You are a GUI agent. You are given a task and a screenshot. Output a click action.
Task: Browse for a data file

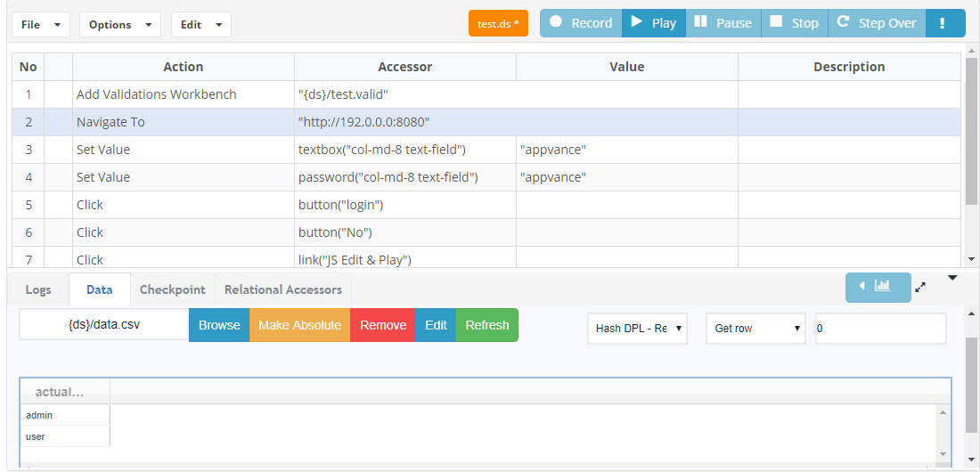pos(219,325)
